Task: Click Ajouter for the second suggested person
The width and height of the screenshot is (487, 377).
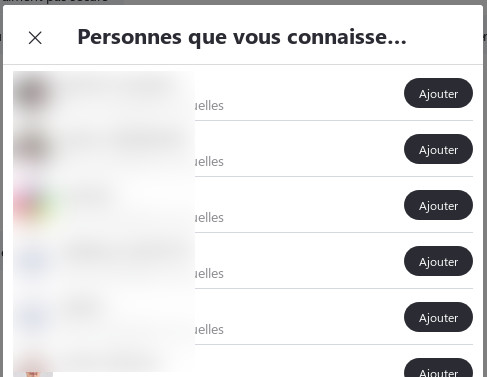Action: 438,149
